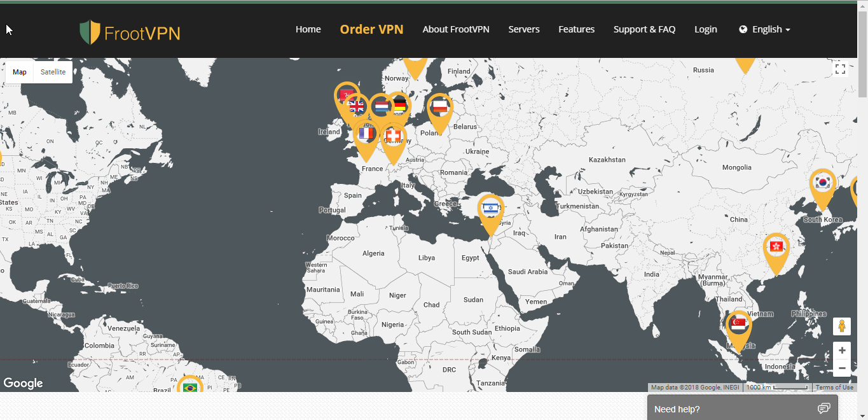This screenshot has width=868, height=420.
Task: Click the globe icon next to English
Action: click(x=743, y=29)
